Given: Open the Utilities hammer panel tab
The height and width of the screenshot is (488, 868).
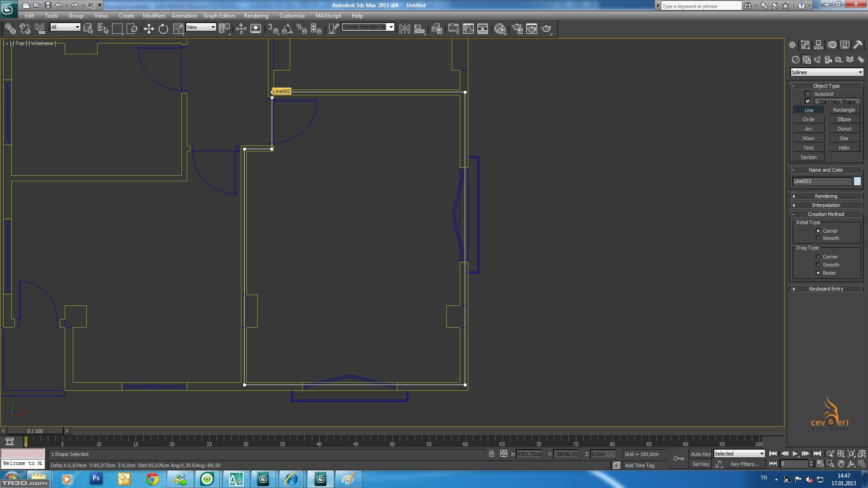Looking at the screenshot, I should tap(858, 45).
